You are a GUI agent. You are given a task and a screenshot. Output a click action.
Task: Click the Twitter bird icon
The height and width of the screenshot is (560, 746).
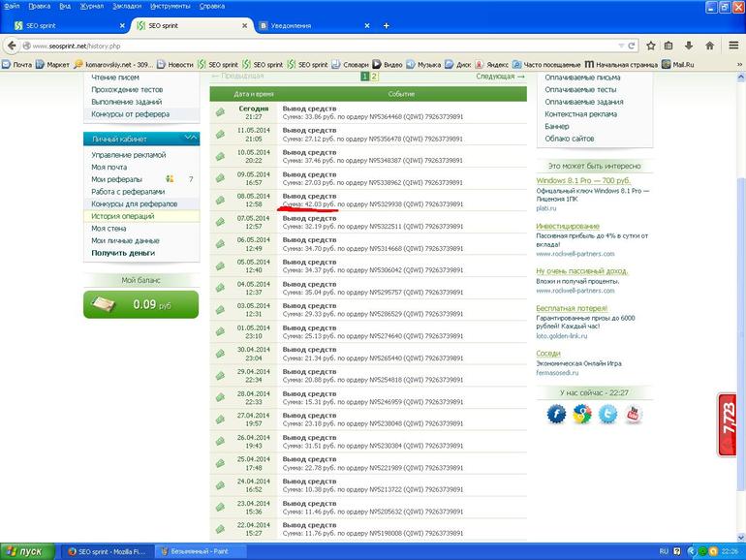pyautogui.click(x=607, y=414)
